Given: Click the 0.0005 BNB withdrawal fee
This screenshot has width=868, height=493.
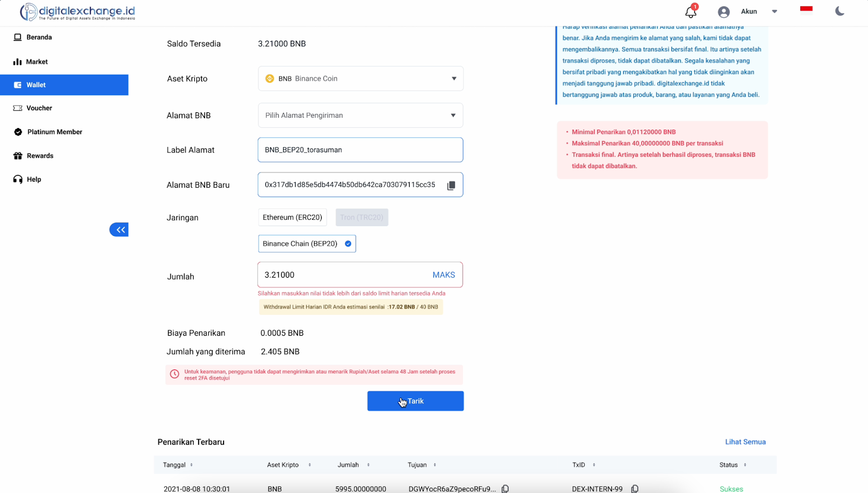Looking at the screenshot, I should (x=282, y=333).
